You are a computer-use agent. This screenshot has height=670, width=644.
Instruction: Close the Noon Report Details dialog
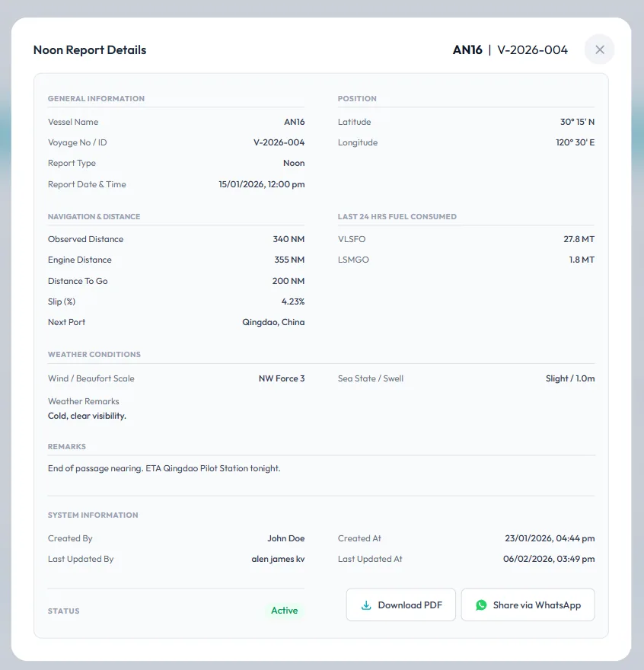(599, 49)
